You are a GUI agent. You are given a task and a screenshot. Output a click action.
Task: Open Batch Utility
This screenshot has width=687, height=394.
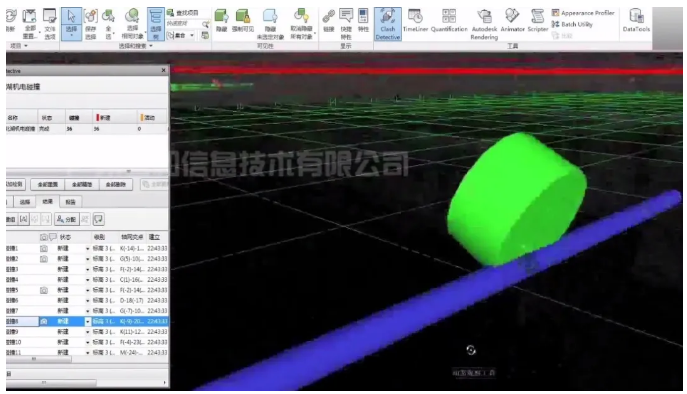tap(572, 24)
